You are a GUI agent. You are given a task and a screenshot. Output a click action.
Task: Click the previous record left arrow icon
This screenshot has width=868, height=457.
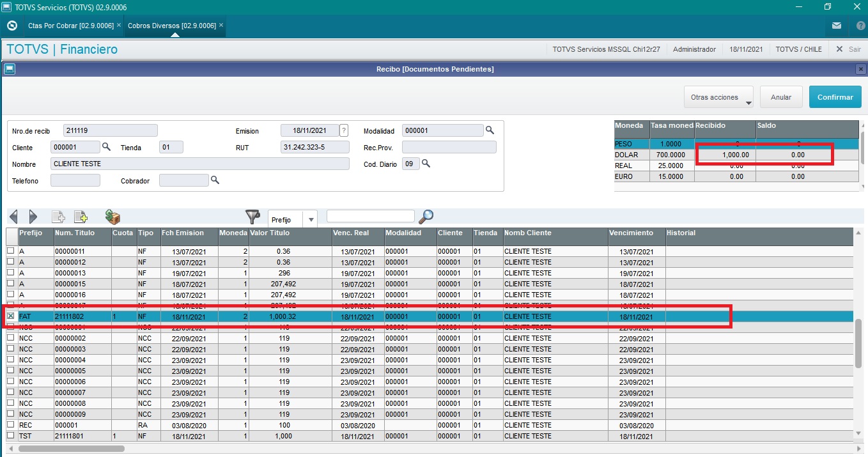pos(13,217)
